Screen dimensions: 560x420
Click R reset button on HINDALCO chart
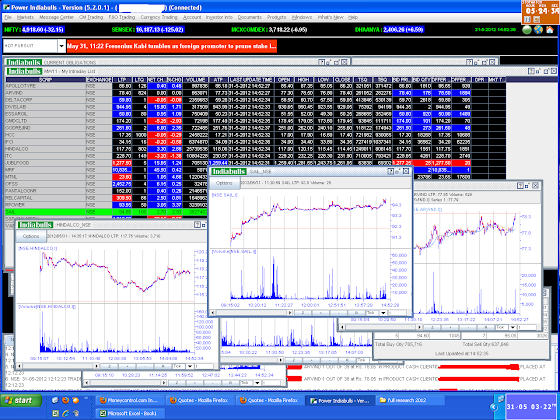(162, 366)
